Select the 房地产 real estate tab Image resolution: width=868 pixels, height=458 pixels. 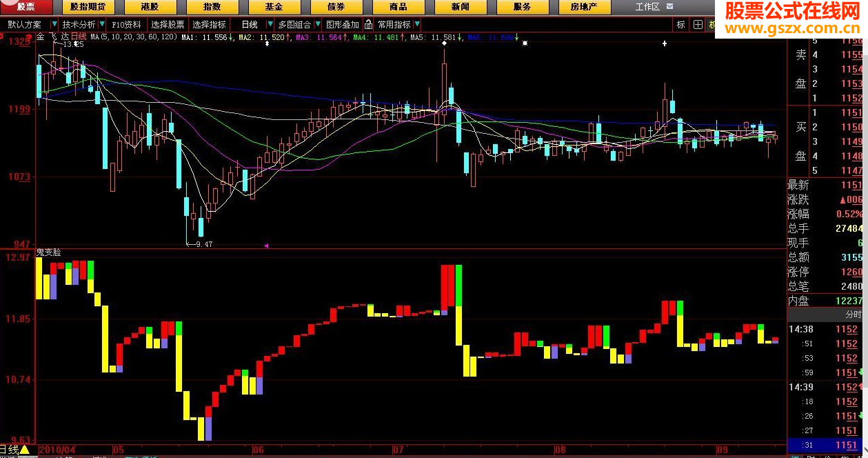point(584,7)
